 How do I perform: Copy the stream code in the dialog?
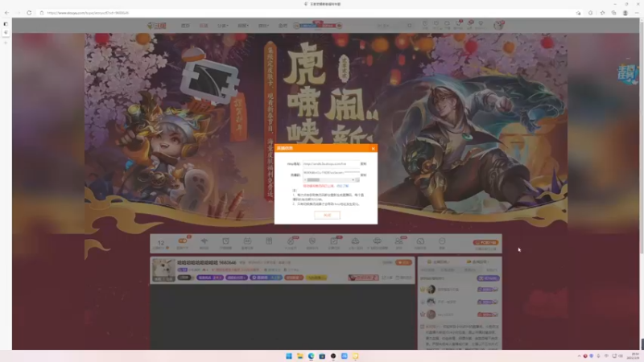364,175
